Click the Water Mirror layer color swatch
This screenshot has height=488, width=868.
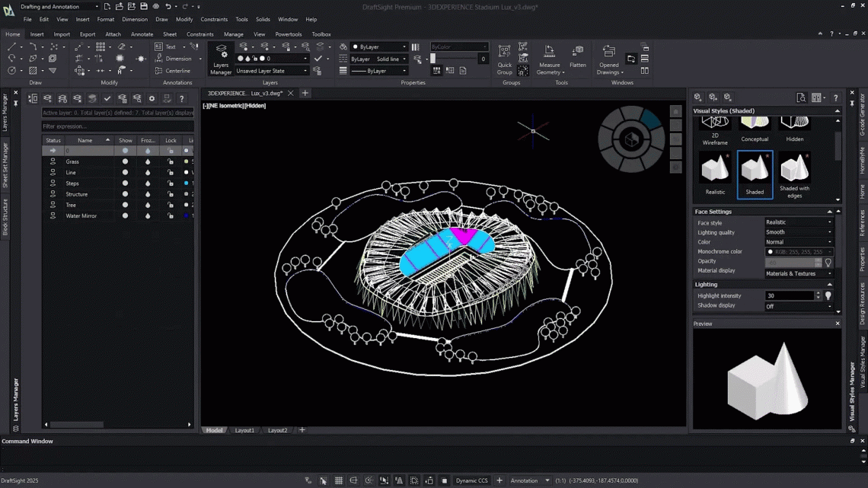point(187,216)
